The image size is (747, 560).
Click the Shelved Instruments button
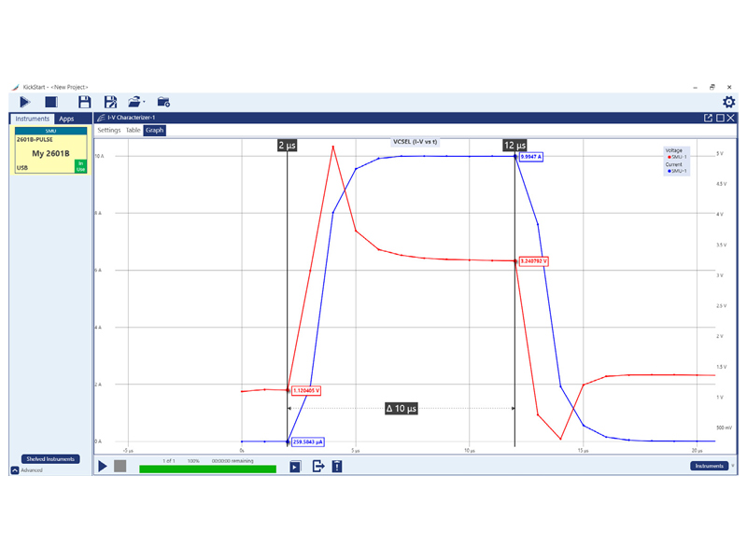(x=50, y=459)
